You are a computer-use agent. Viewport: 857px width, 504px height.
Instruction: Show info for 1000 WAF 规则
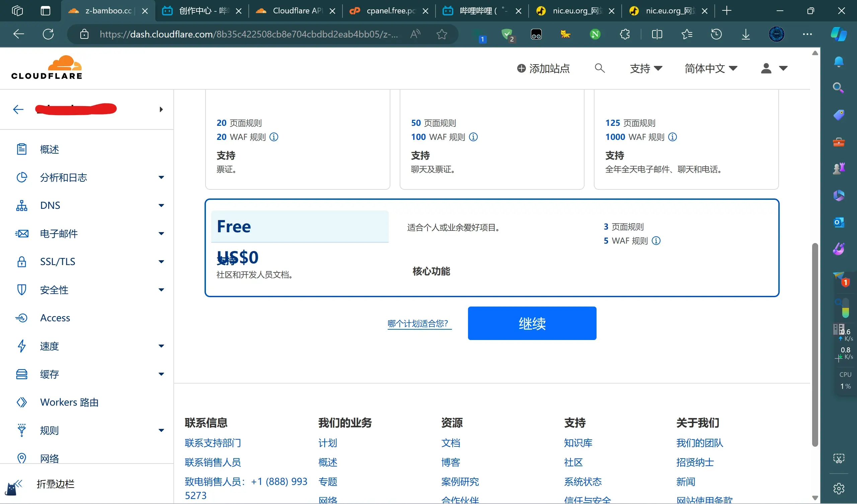click(672, 137)
